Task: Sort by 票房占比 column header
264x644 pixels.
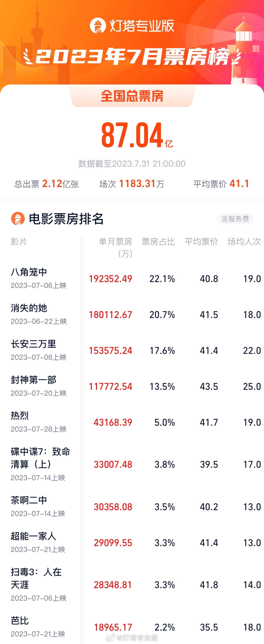Action: pos(158,242)
